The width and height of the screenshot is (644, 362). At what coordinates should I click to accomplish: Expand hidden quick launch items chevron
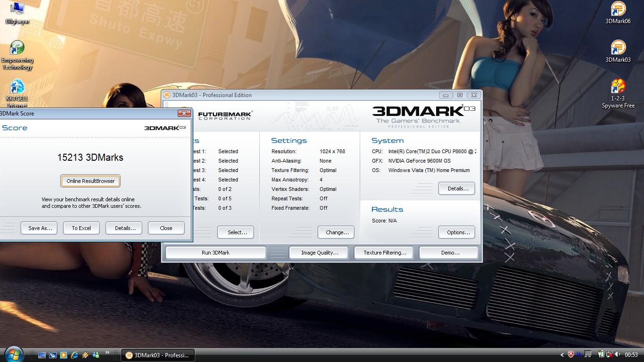[x=107, y=352]
